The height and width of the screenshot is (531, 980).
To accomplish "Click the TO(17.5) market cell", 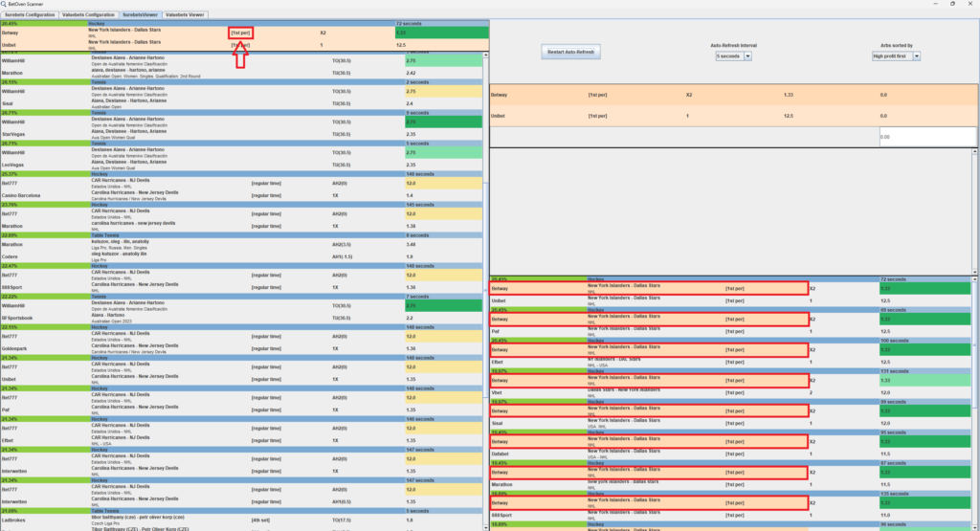I will click(341, 520).
